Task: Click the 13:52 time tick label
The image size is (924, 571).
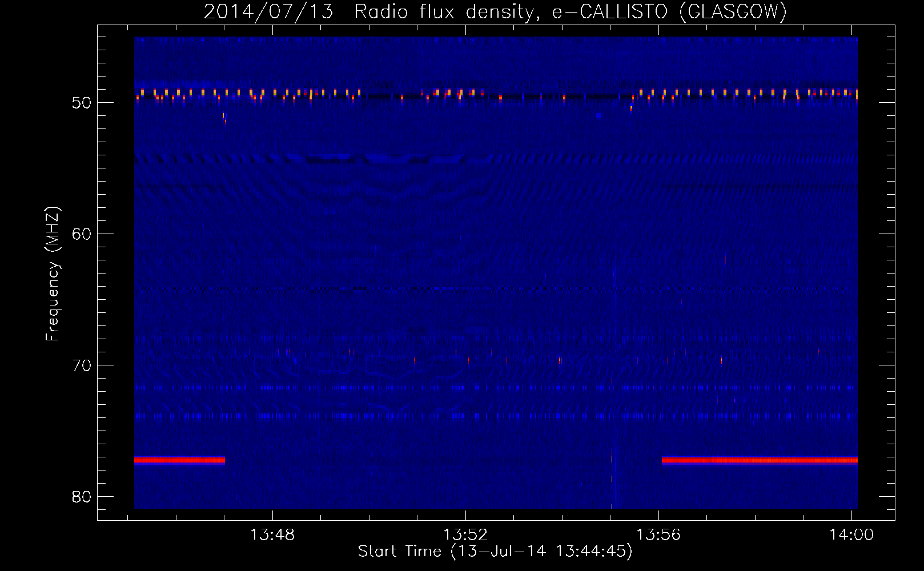Action: [x=465, y=535]
